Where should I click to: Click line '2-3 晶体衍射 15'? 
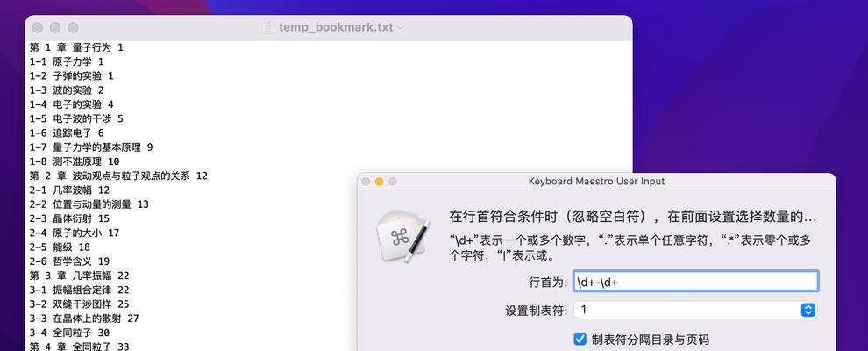coord(69,218)
